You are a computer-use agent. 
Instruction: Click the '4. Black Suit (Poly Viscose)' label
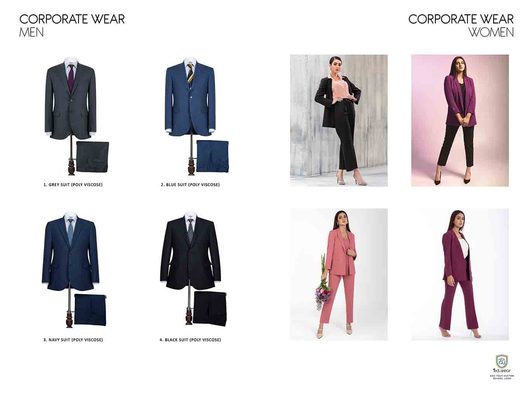point(190,340)
